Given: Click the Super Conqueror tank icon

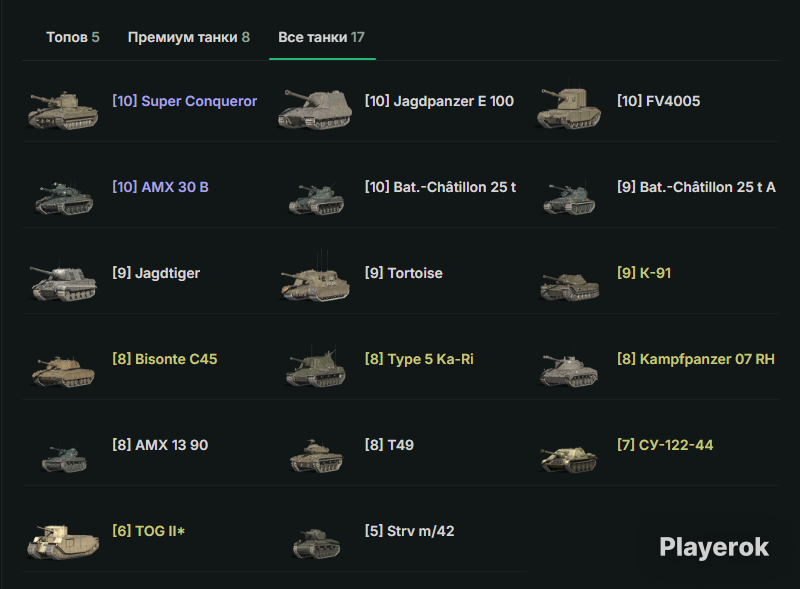Looking at the screenshot, I should (63, 110).
